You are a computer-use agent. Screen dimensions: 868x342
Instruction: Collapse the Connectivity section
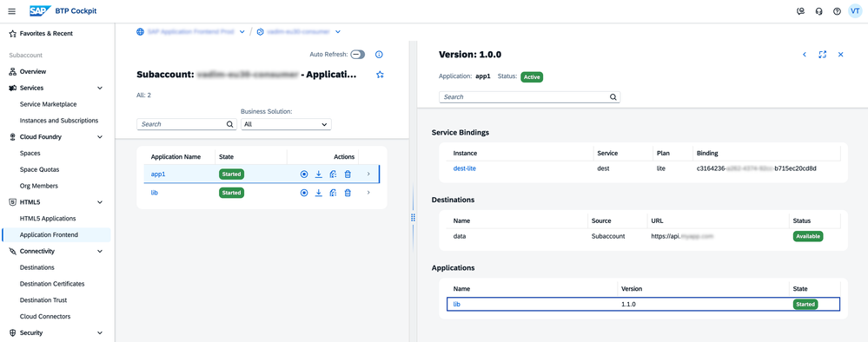[x=100, y=251]
